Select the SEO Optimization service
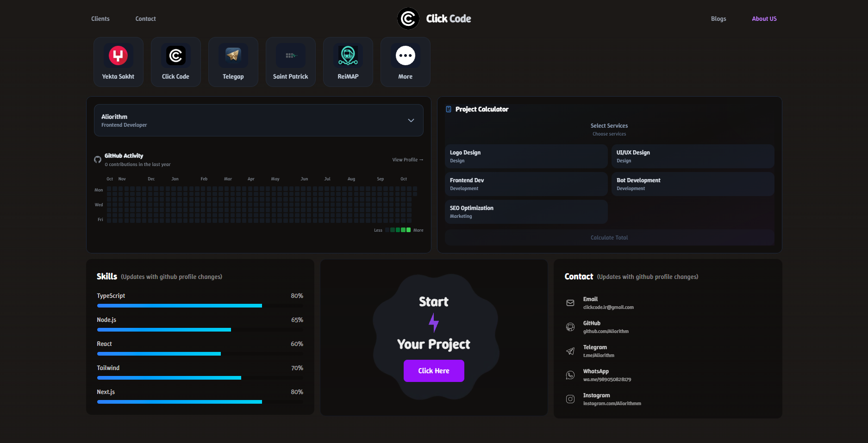The image size is (868, 443). (x=526, y=212)
